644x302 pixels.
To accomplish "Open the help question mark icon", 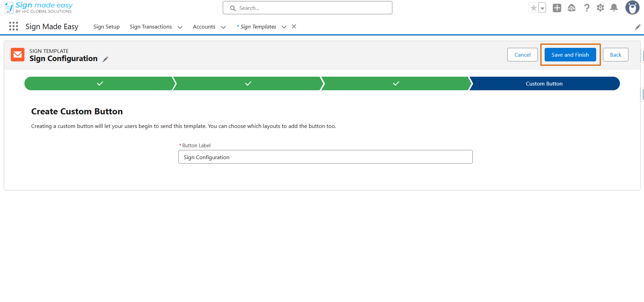I will [x=587, y=8].
